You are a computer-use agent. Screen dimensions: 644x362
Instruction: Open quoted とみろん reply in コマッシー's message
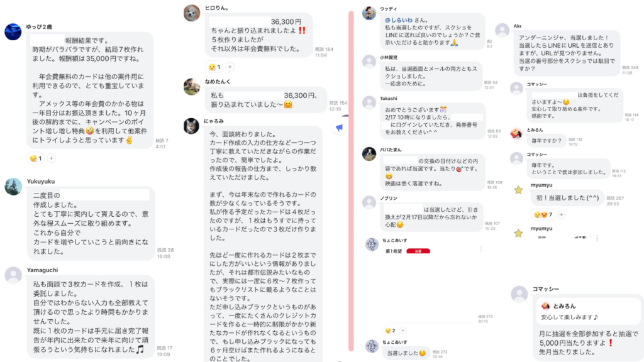pyautogui.click(x=588, y=311)
